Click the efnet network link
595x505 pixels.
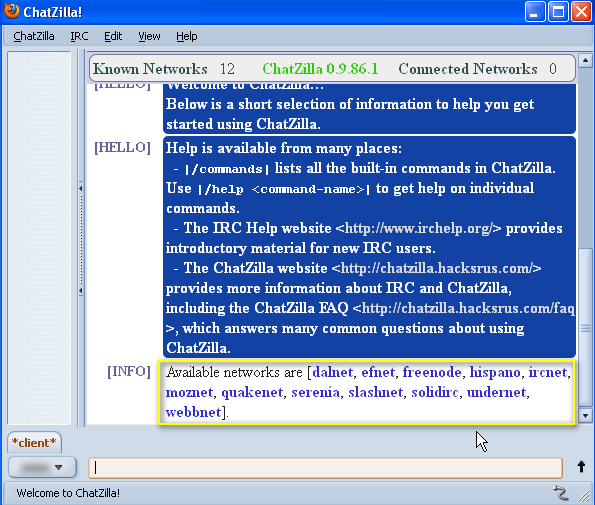tap(378, 372)
